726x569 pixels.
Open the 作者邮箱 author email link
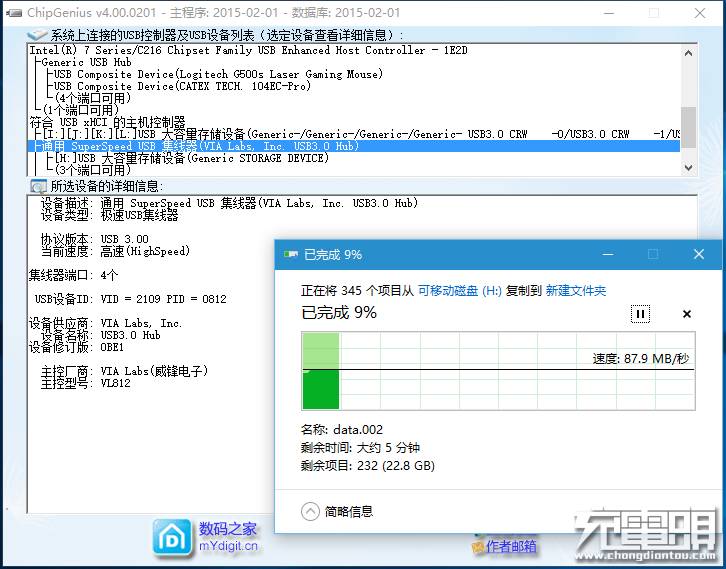[511, 546]
